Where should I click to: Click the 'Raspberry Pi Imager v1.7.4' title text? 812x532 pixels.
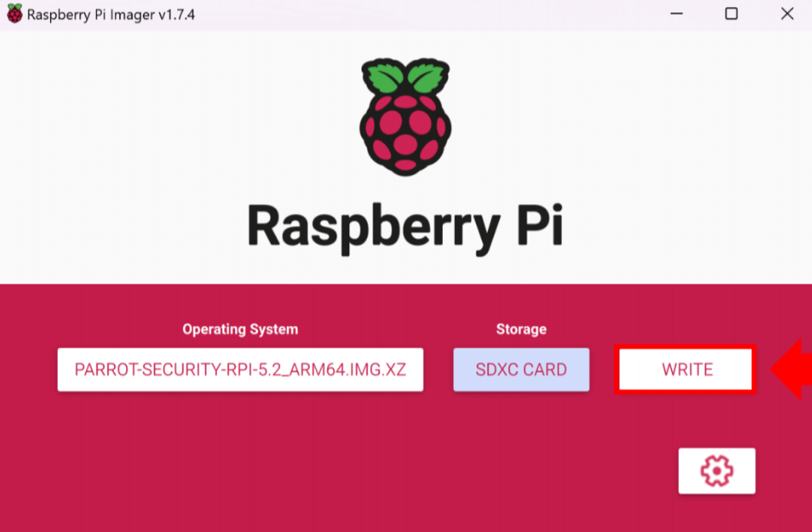click(x=111, y=15)
